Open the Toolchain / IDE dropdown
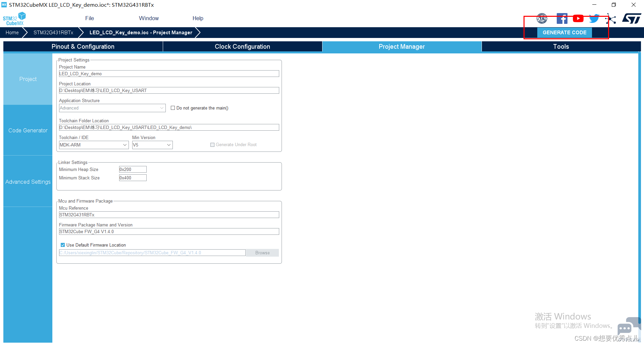The height and width of the screenshot is (345, 644). [x=94, y=145]
